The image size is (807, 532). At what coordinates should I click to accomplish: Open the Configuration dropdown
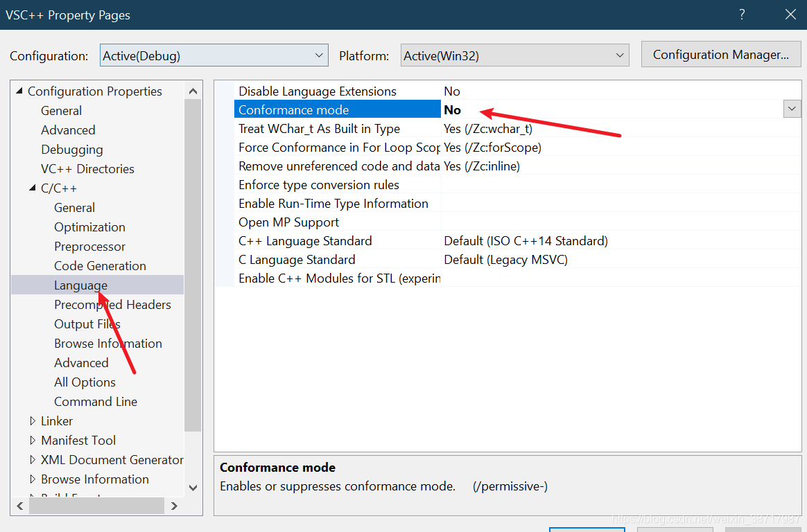(214, 55)
